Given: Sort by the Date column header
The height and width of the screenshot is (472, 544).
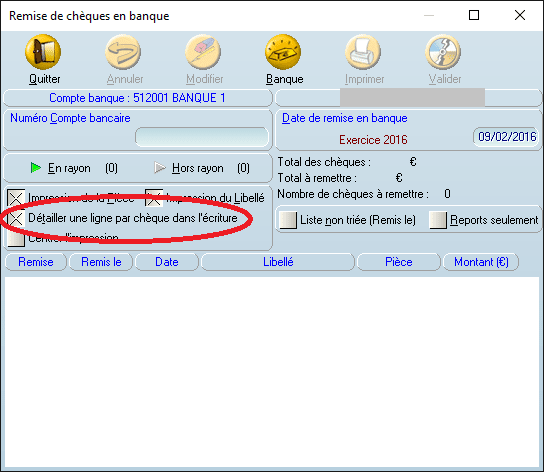Looking at the screenshot, I should [167, 262].
